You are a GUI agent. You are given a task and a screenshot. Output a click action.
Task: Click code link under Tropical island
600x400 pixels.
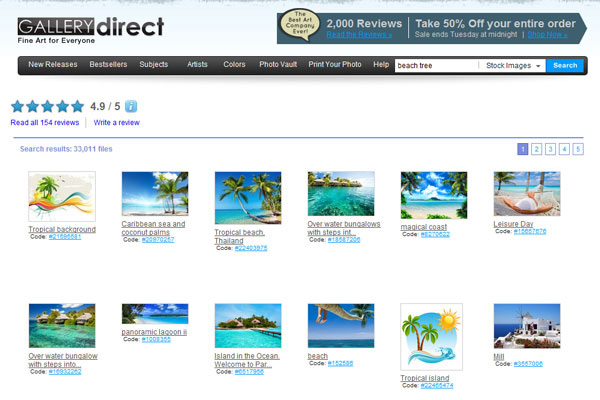click(437, 385)
